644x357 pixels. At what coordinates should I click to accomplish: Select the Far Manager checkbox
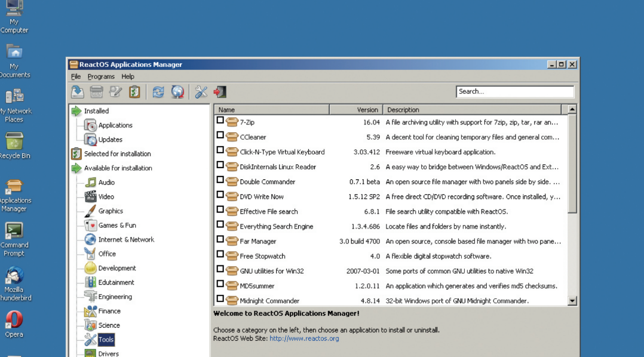coord(220,241)
